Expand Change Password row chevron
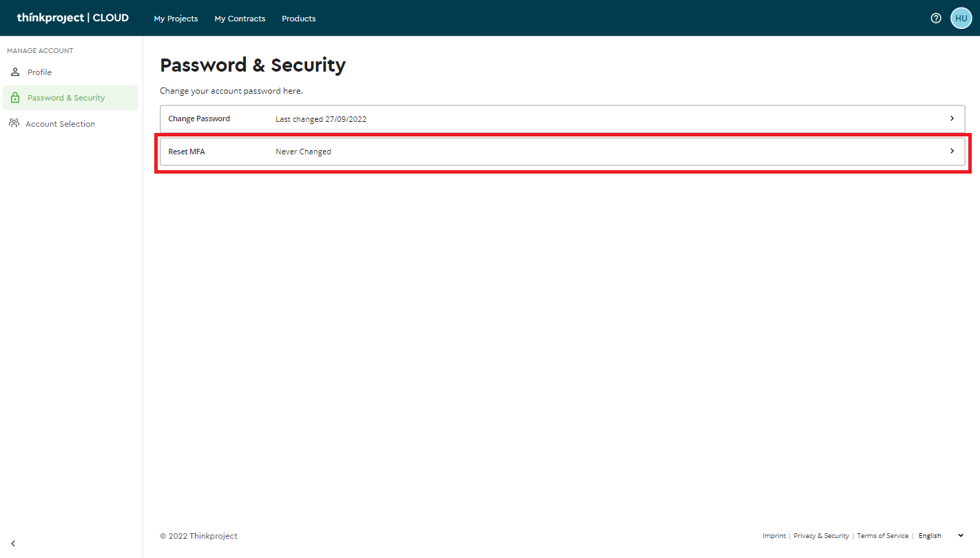980x558 pixels. point(952,118)
